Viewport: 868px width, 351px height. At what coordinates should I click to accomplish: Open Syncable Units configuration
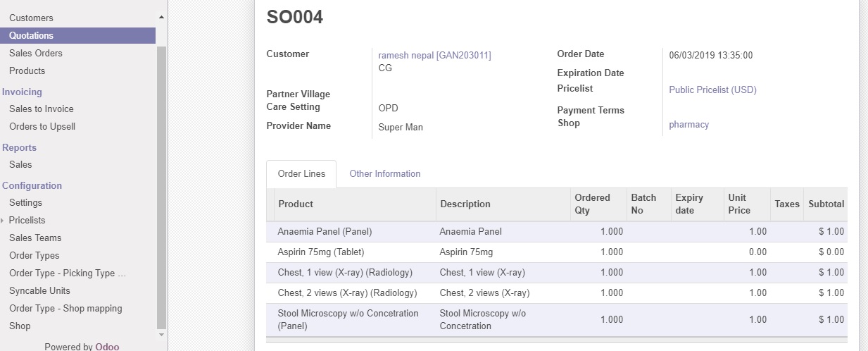coord(39,290)
